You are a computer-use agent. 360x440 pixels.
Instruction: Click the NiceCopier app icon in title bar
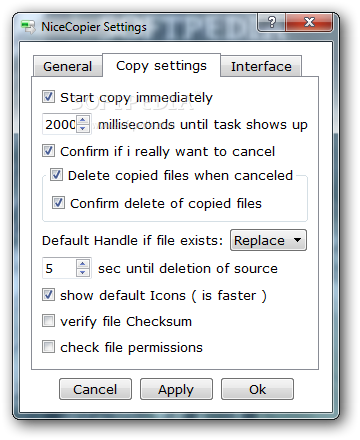28,27
